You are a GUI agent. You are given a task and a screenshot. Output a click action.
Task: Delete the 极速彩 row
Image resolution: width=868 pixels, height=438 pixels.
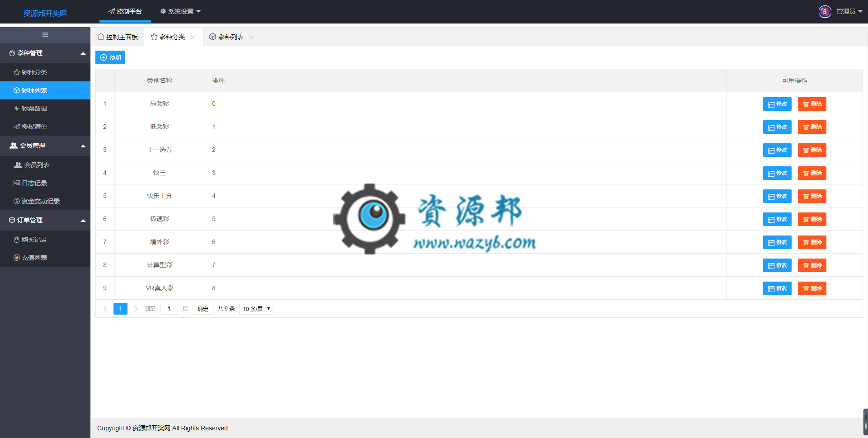click(x=812, y=219)
